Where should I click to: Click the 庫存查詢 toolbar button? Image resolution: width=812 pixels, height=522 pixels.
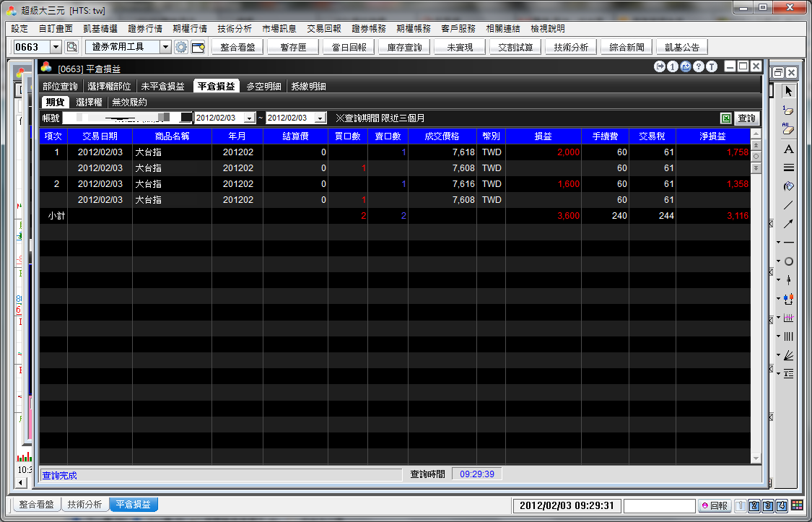pyautogui.click(x=404, y=47)
